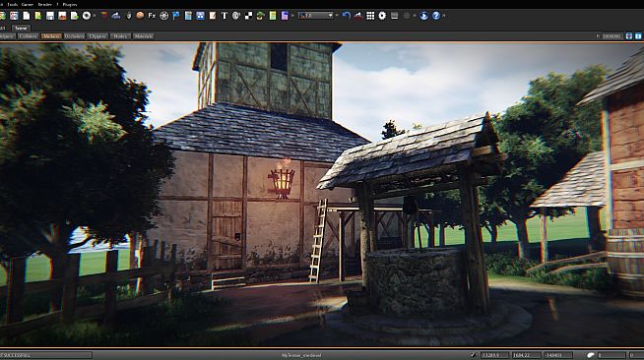Viewport: 644px width, 360px height.
Task: Click the Z coordinate status field
Action: pyautogui.click(x=558, y=355)
